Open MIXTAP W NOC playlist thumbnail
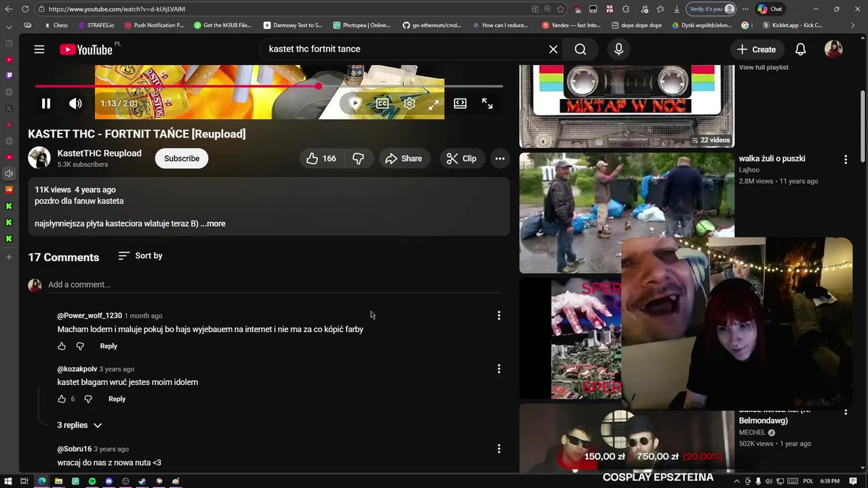This screenshot has height=488, width=868. (627, 106)
